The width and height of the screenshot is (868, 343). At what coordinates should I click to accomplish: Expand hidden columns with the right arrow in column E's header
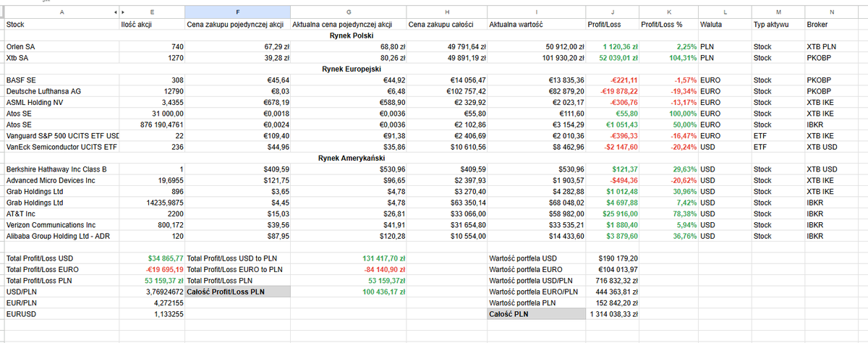(x=123, y=12)
